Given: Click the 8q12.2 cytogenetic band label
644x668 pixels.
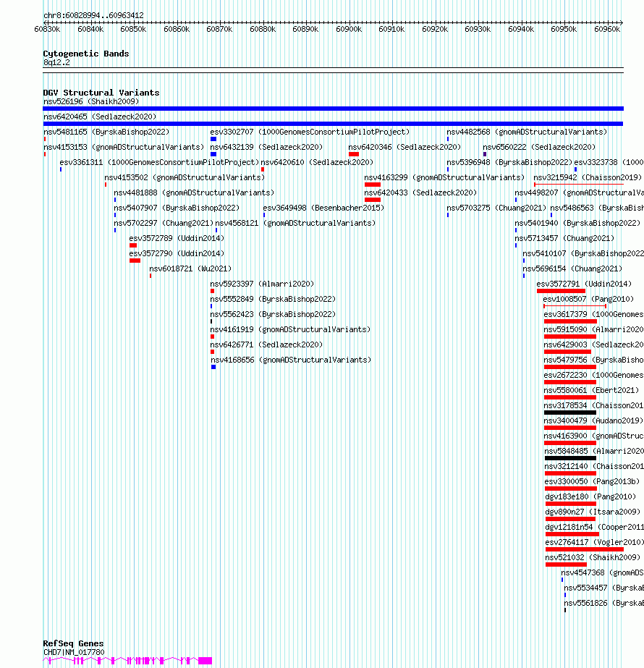Looking at the screenshot, I should (56, 63).
